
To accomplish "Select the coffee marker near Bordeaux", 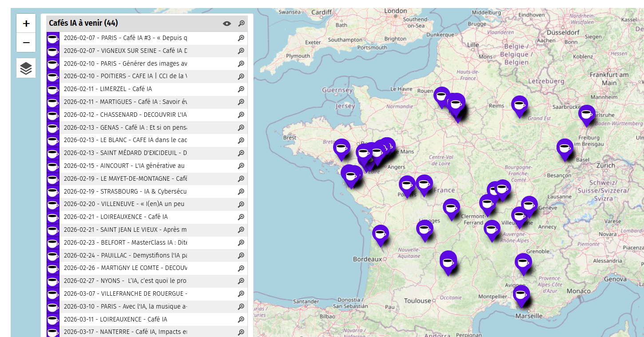I will tap(380, 234).
